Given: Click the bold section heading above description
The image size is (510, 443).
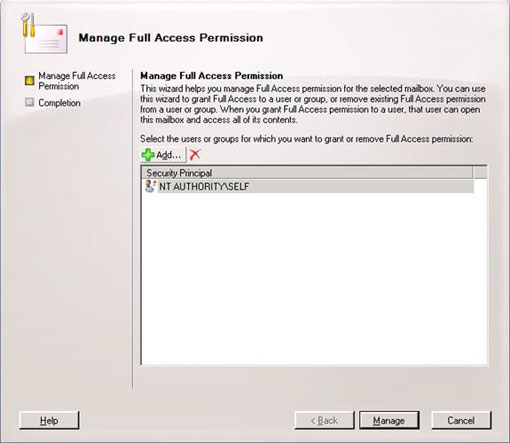Looking at the screenshot, I should [212, 76].
